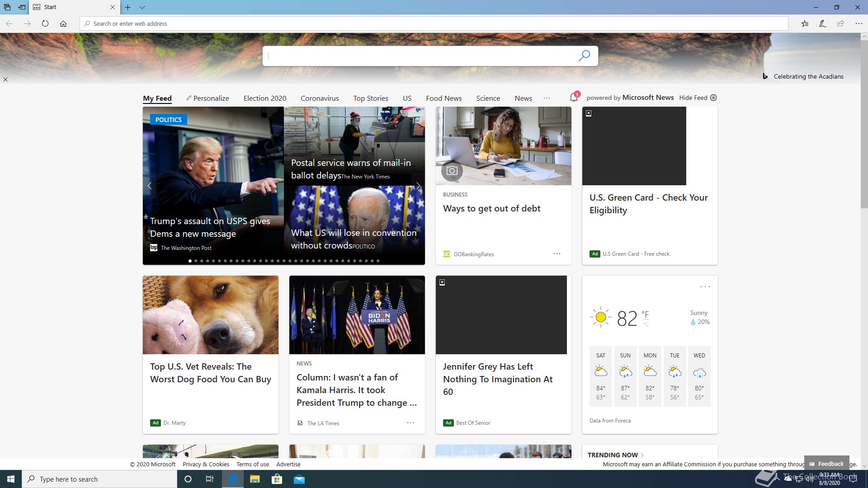Open Postal service warns of mail-in ballot story
868x488 pixels.
click(351, 169)
